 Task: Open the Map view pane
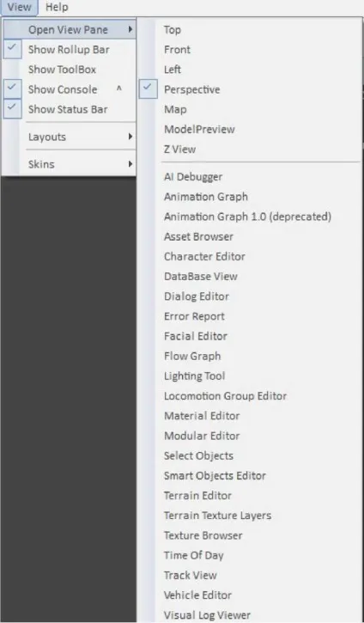[x=250, y=109]
